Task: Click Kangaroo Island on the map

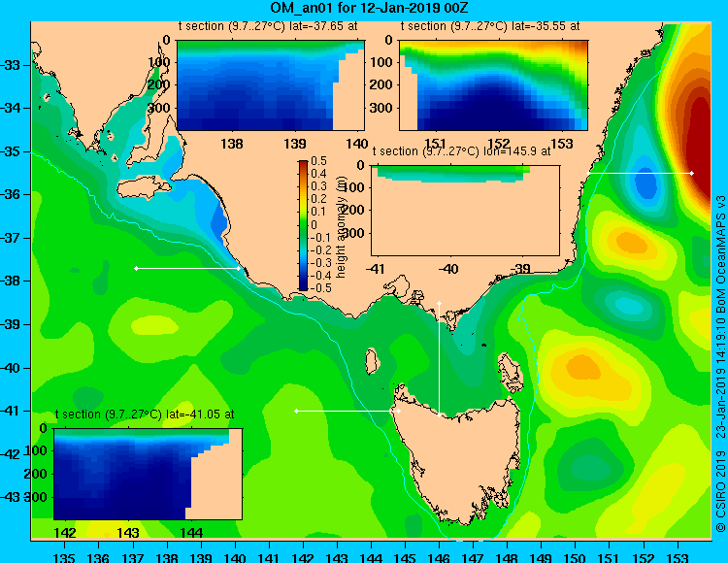Action: coord(144,186)
